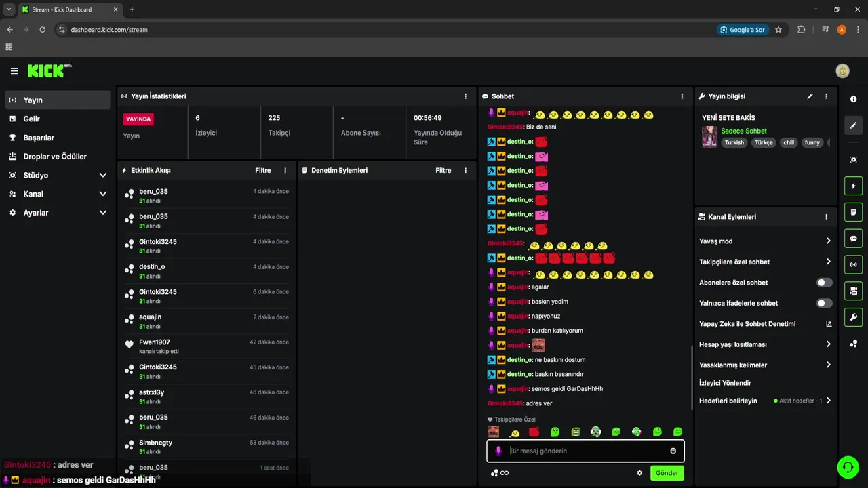The width and height of the screenshot is (868, 488).
Task: Open Etkinlik Akışı three-dot menu
Action: (x=285, y=171)
